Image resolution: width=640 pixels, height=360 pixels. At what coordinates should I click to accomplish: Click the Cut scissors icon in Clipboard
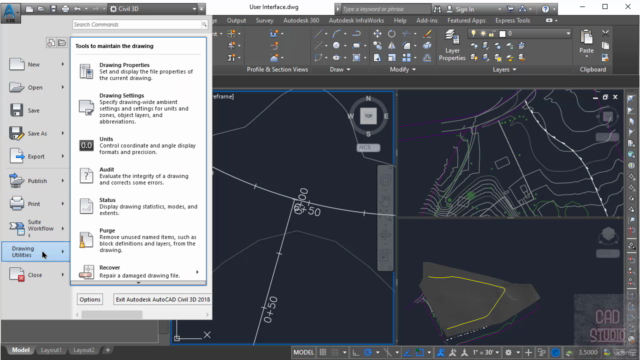[605, 33]
